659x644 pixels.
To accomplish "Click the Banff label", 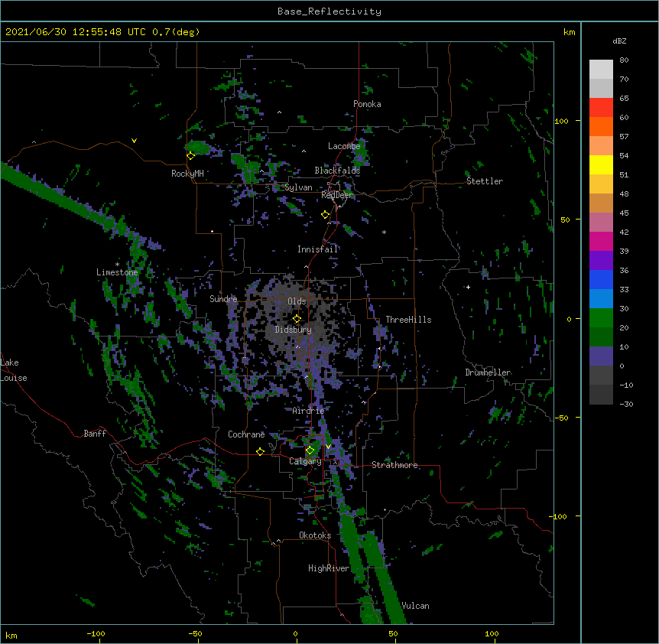I will pos(95,434).
